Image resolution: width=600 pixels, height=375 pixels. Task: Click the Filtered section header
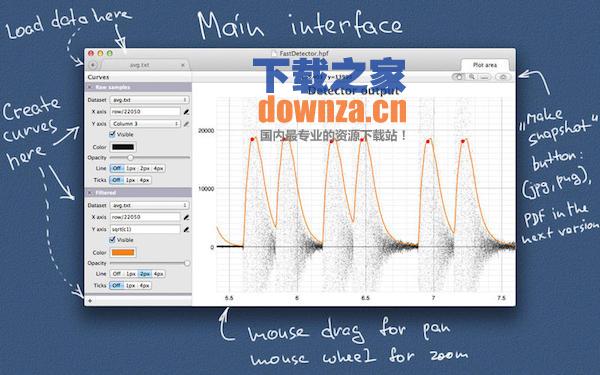click(138, 192)
